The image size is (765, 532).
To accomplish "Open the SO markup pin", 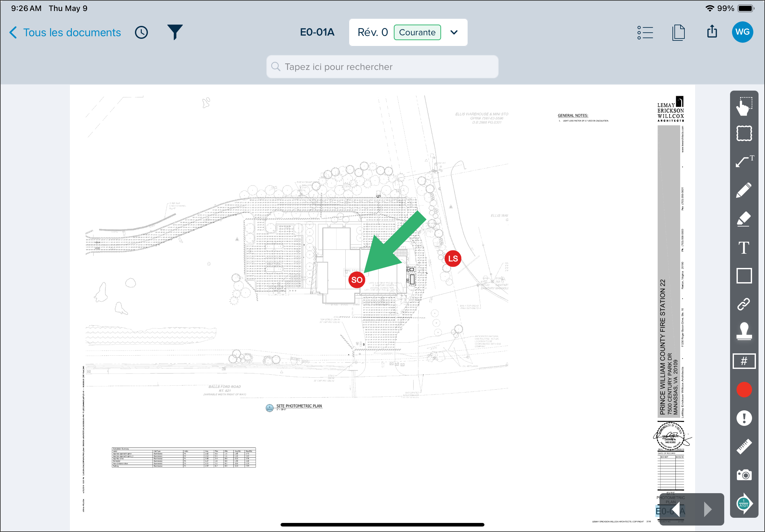I will click(357, 280).
